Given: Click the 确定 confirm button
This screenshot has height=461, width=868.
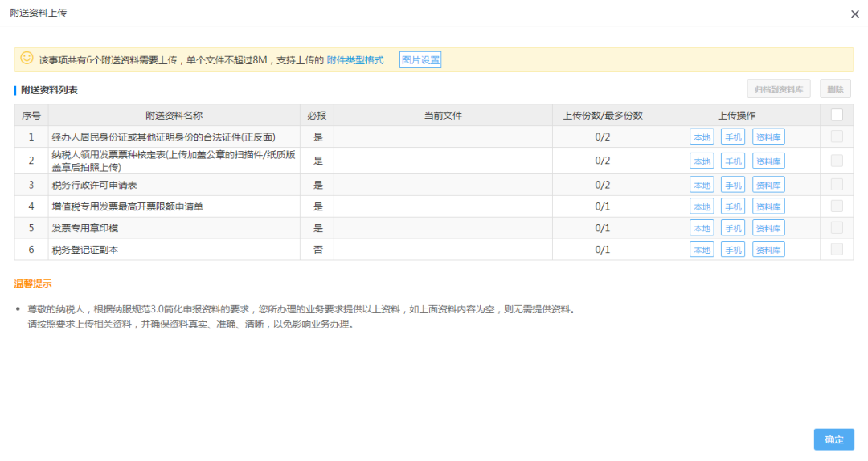Looking at the screenshot, I should click(833, 439).
